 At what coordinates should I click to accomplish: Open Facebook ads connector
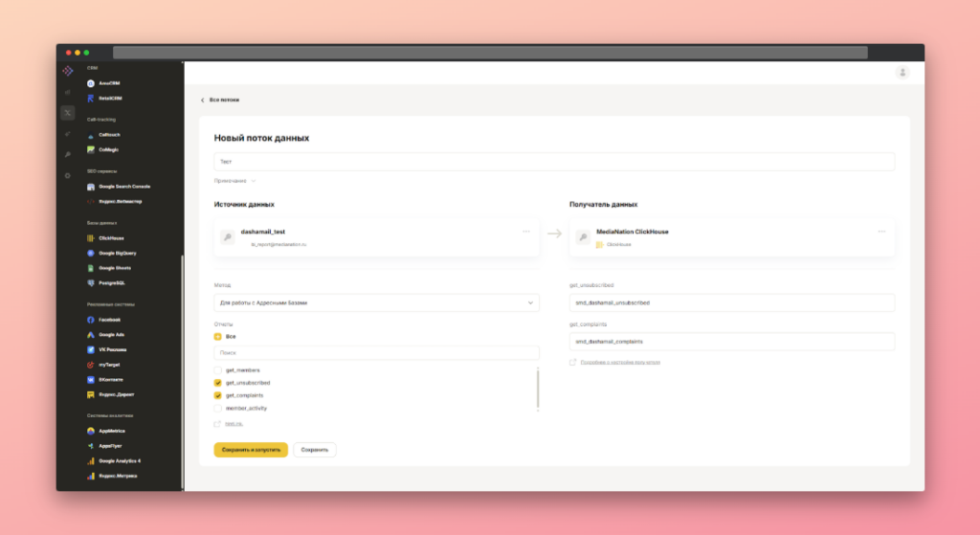[103, 320]
